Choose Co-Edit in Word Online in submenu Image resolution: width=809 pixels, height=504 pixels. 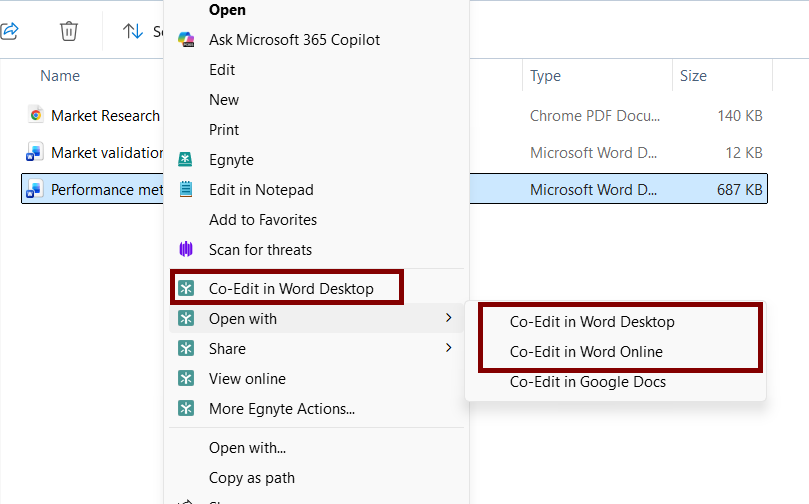point(586,351)
